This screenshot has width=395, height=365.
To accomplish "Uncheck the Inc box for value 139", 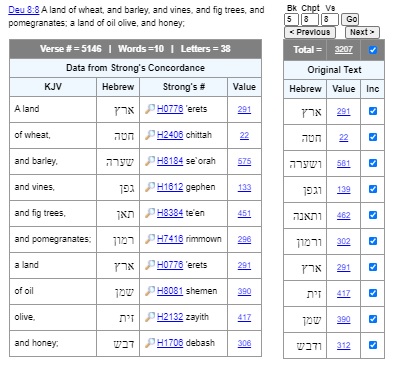I will click(373, 189).
